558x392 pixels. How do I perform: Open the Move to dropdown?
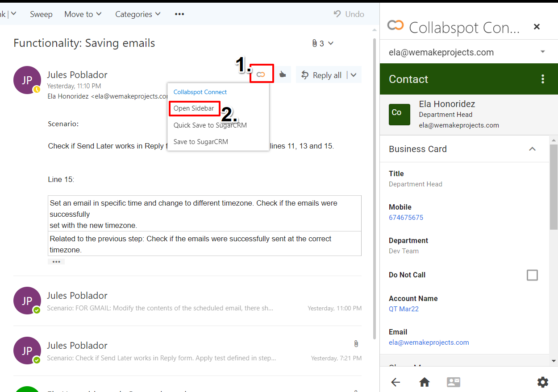tap(83, 14)
